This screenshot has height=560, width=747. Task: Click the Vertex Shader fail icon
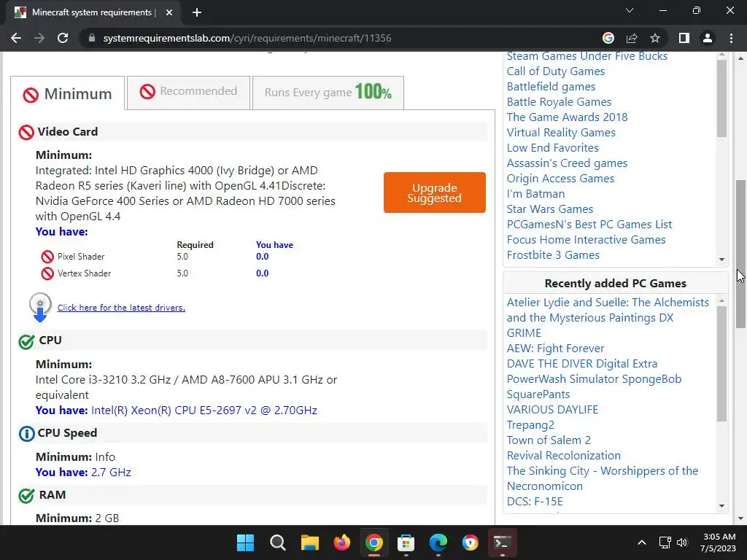47,273
